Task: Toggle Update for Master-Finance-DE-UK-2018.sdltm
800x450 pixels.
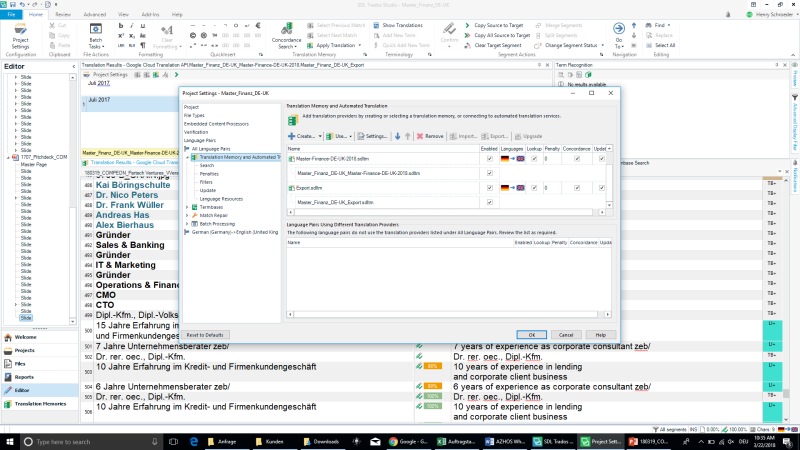Action: (602, 159)
